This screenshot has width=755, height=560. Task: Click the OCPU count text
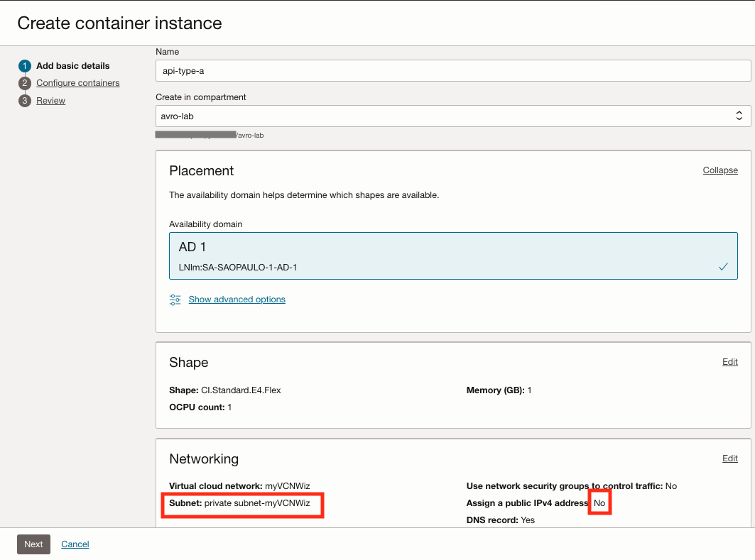point(200,407)
